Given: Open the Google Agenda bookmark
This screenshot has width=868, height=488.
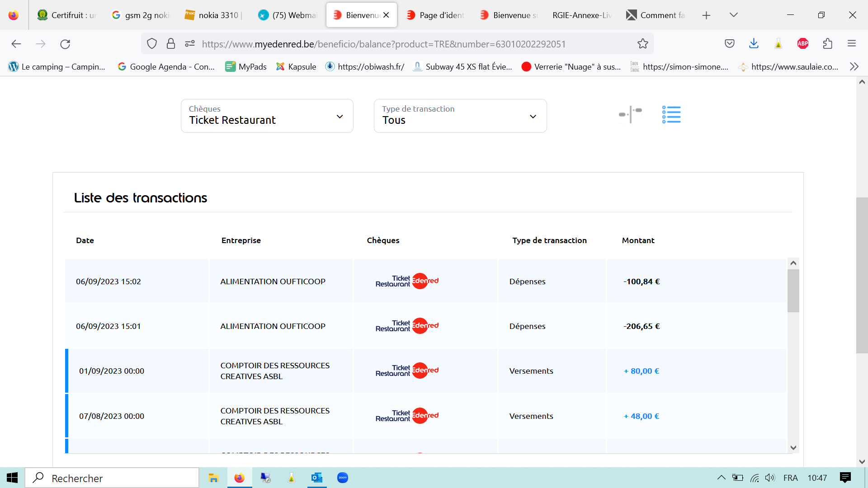Looking at the screenshot, I should pos(166,66).
